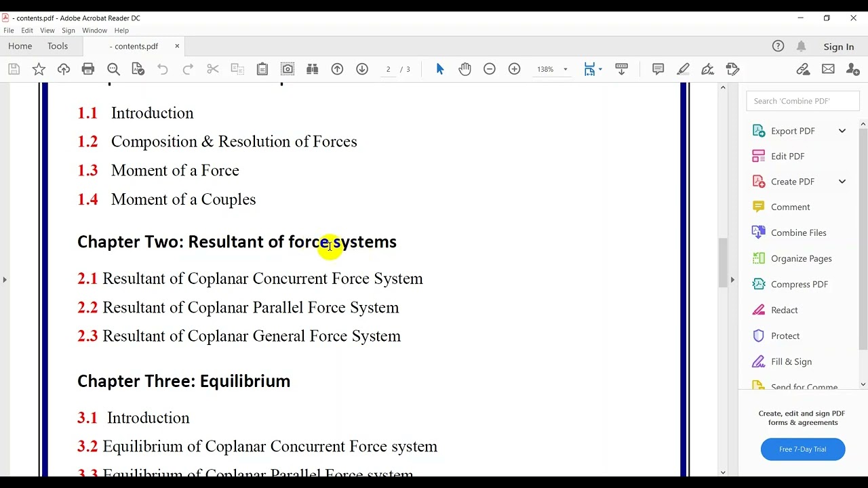
Task: Open notifications bell icon
Action: pyautogui.click(x=802, y=46)
